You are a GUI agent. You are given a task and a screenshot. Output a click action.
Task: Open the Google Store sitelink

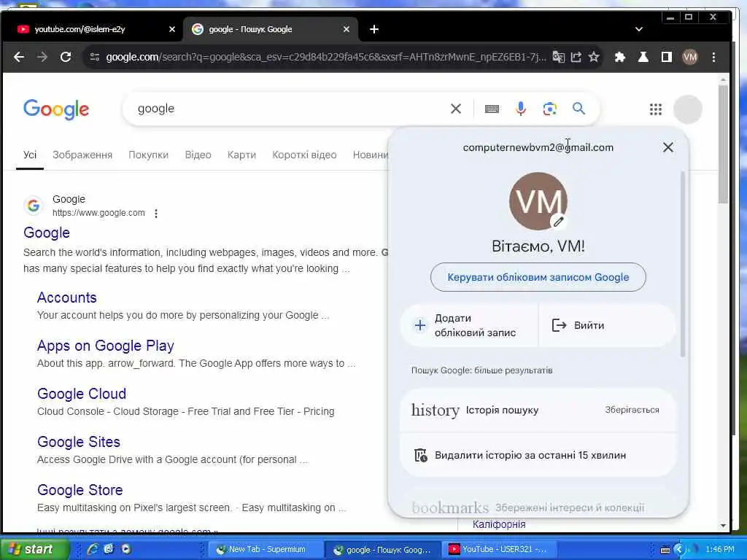(x=80, y=489)
